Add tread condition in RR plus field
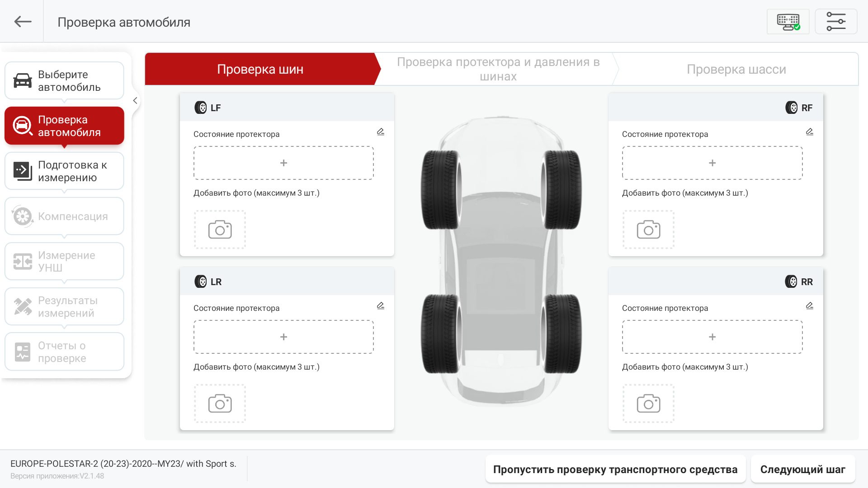This screenshot has width=868, height=488. [x=712, y=337]
